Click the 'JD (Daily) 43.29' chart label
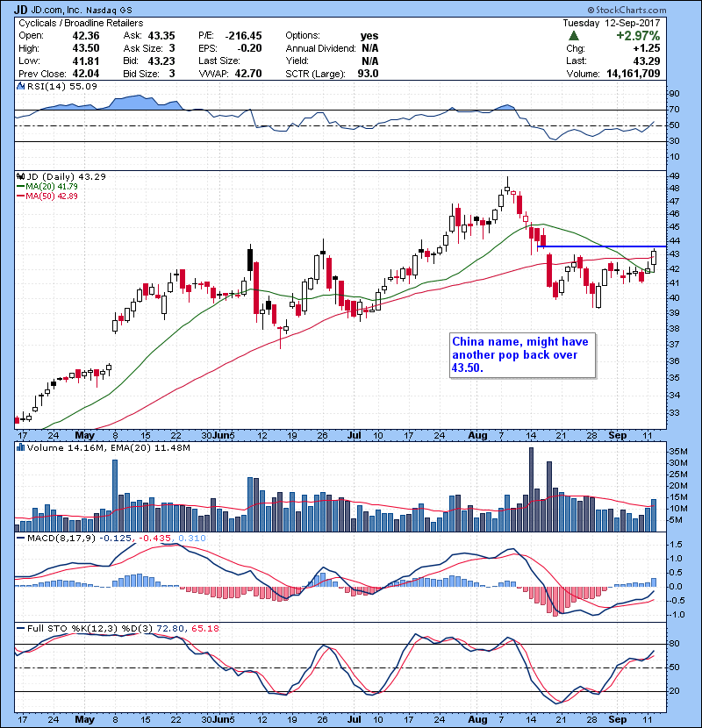 pyautogui.click(x=67, y=176)
